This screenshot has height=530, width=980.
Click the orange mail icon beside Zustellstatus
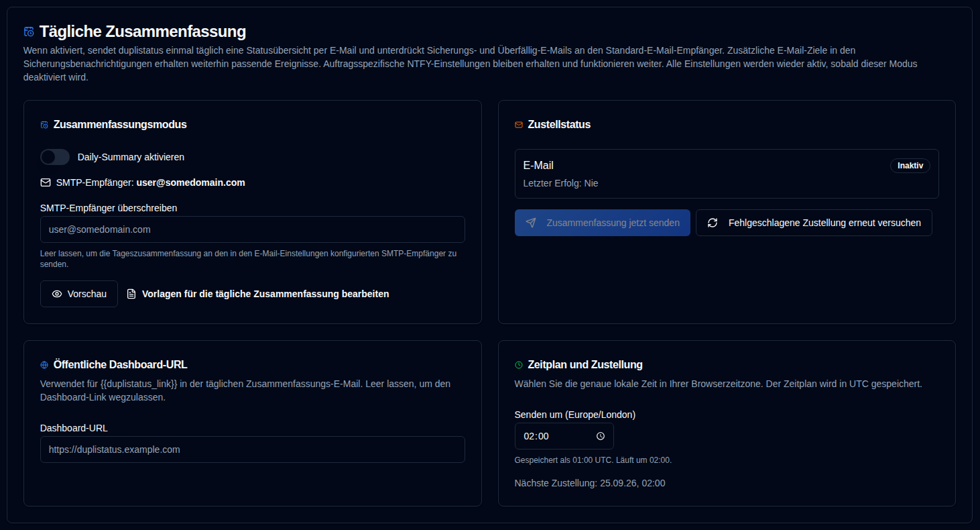pos(519,125)
